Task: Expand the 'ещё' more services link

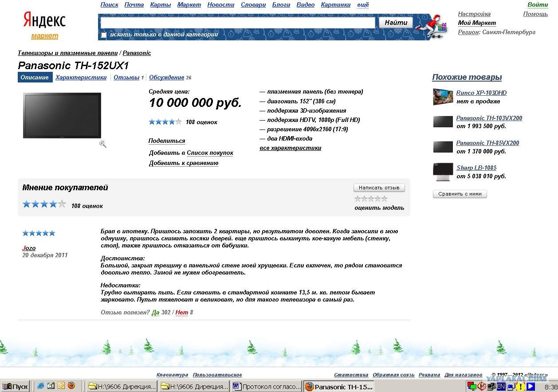Action: tap(363, 4)
